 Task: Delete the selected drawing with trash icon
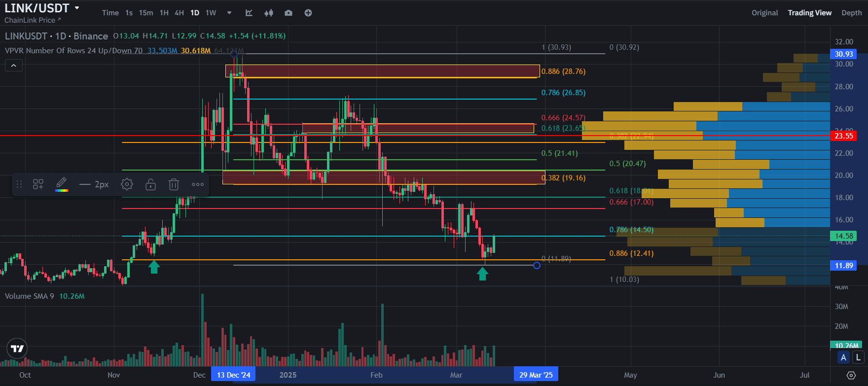[174, 184]
